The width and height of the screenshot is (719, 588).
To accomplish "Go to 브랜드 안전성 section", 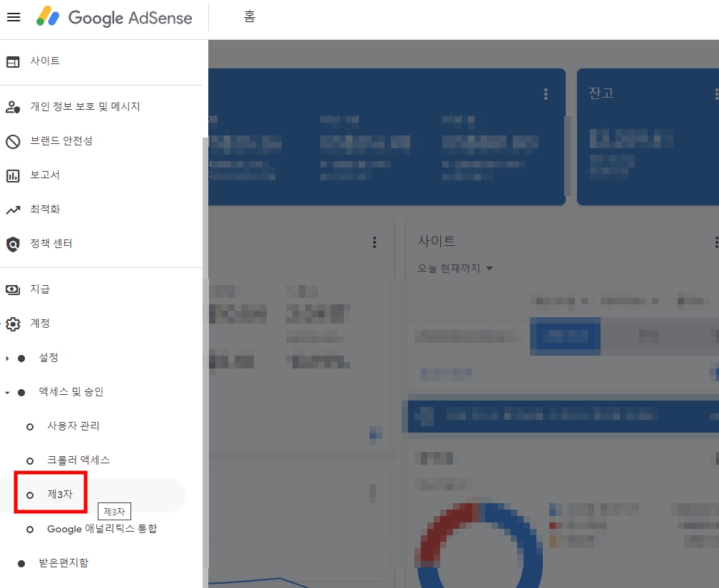I will pos(61,140).
